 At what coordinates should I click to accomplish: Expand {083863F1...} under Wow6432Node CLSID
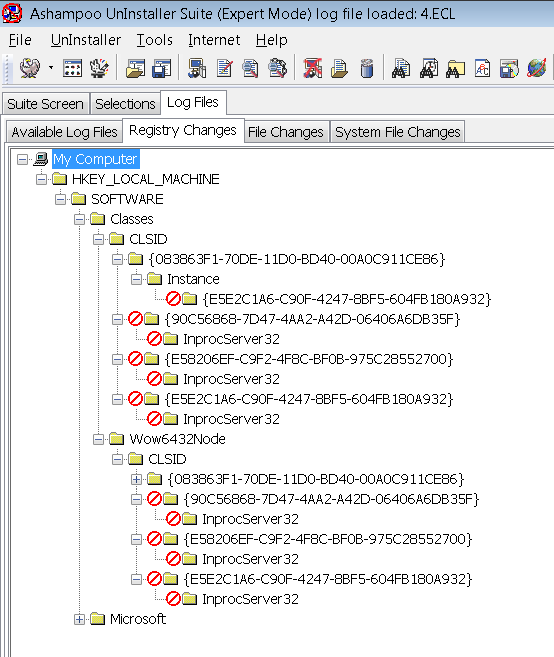136,479
